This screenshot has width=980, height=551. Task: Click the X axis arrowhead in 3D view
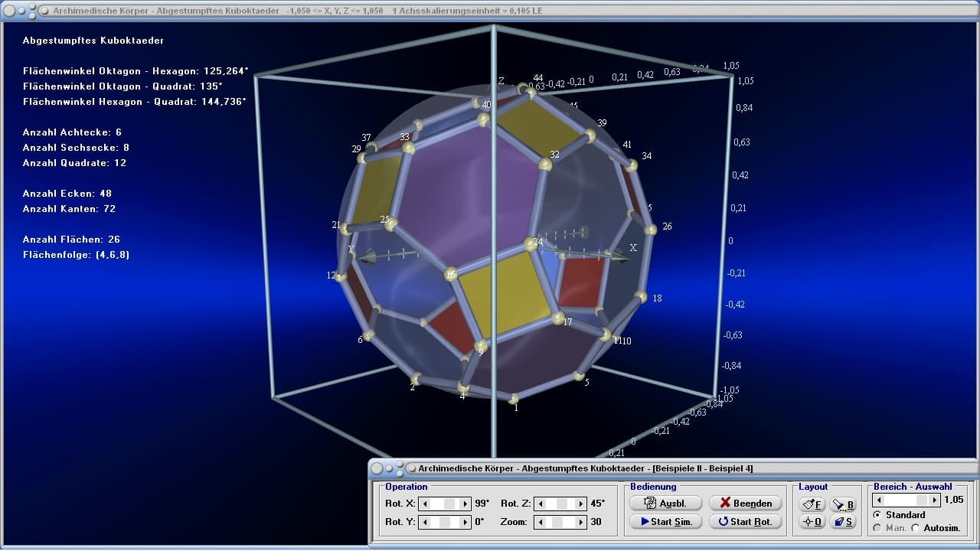(619, 257)
